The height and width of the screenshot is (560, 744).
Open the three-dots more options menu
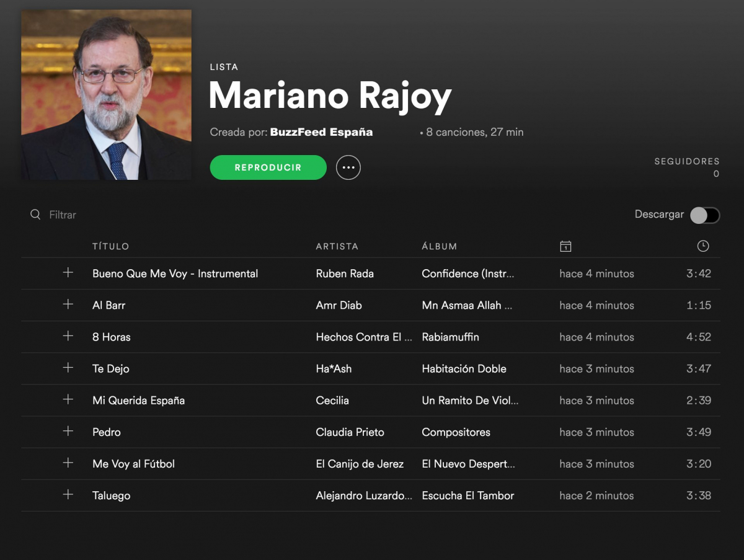[348, 167]
